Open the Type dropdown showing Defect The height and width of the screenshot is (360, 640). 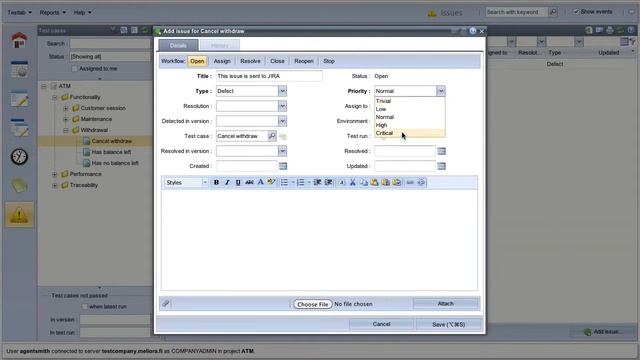tap(282, 91)
